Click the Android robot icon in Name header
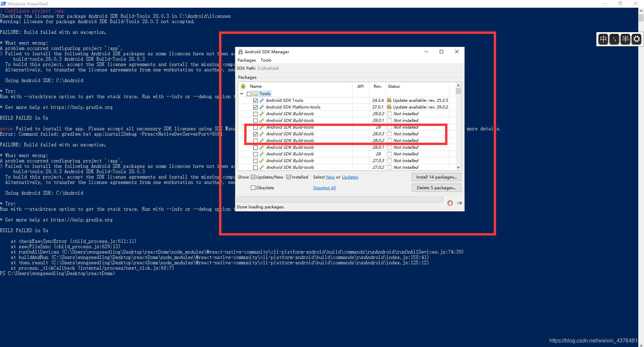This screenshot has height=347, width=644. pyautogui.click(x=243, y=86)
